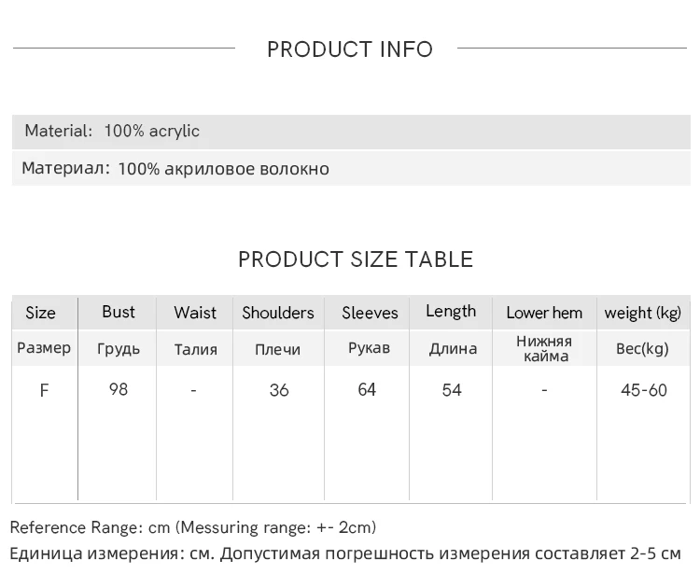The height and width of the screenshot is (588, 700).
Task: Select the weight range 45-60
Action: [644, 391]
